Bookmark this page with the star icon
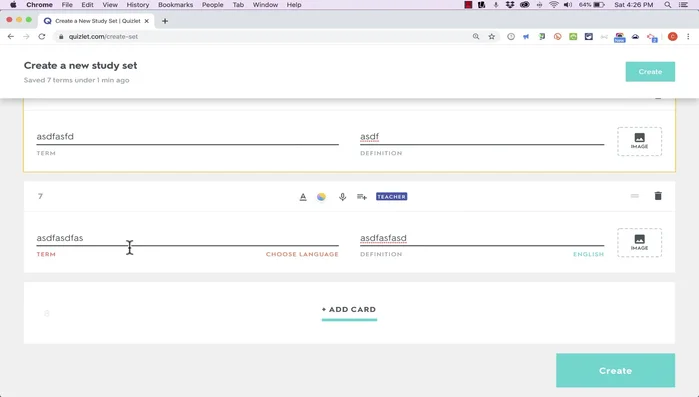Screen dimensions: 699x397 491,37
